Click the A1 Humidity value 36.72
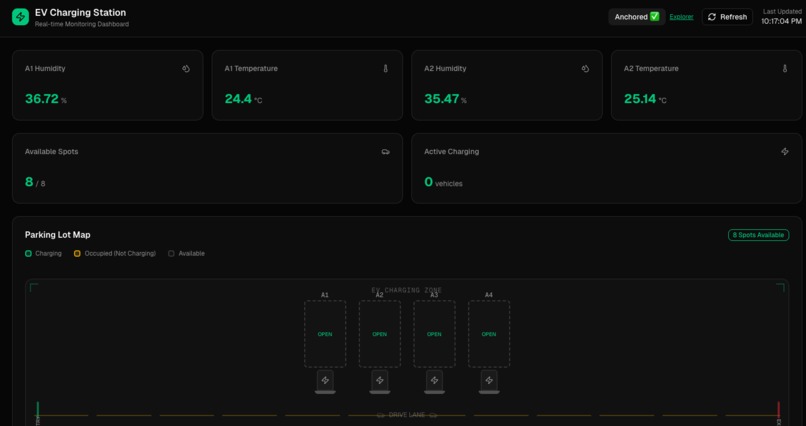The image size is (806, 426). click(x=42, y=99)
